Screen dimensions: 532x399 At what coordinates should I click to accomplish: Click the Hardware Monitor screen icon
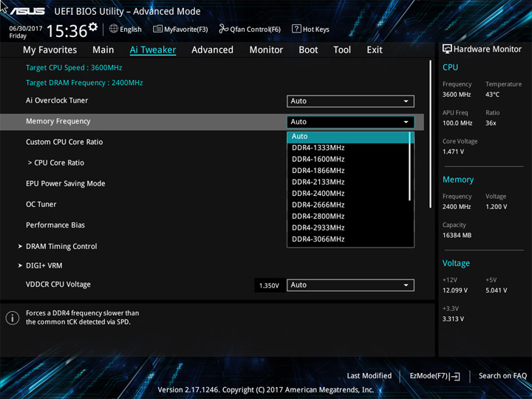[x=447, y=49]
